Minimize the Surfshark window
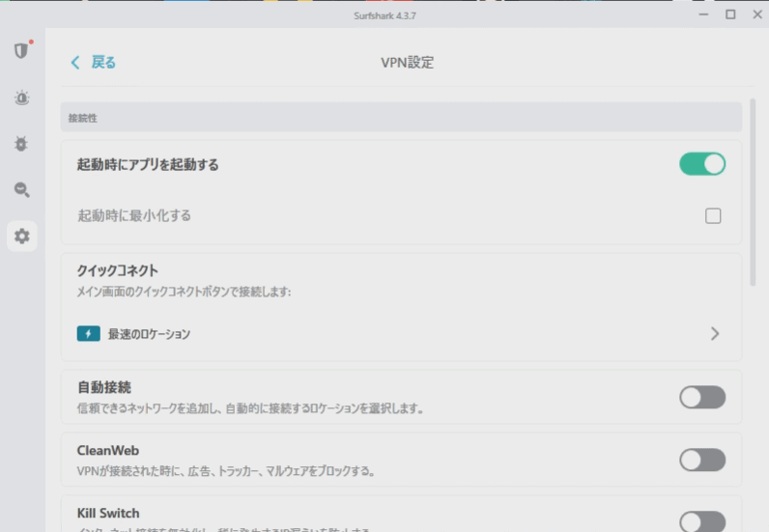Image resolution: width=769 pixels, height=532 pixels. (x=703, y=14)
